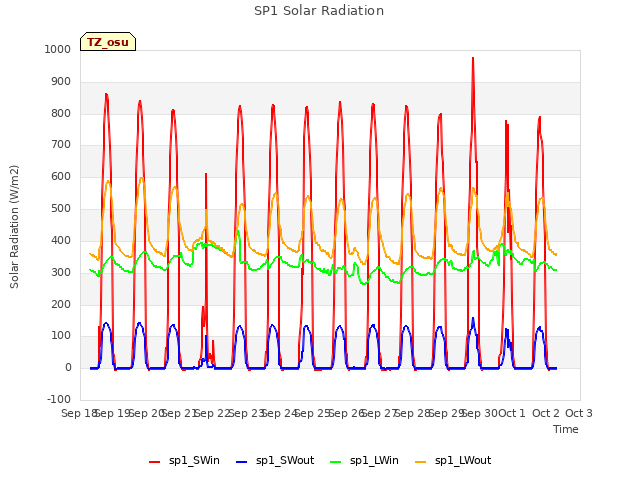The width and height of the screenshot is (640, 480).
Task: Click the red sp1_SWin legend swatch
Action: (155, 462)
